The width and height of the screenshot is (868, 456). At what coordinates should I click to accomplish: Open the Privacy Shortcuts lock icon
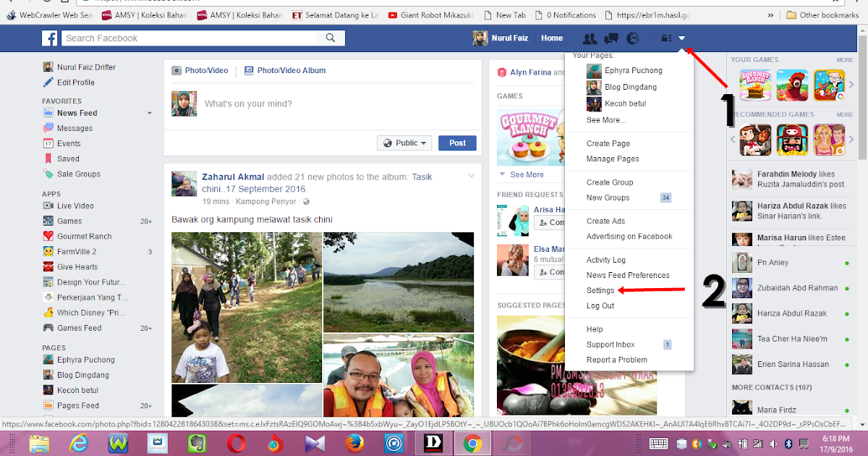coord(666,38)
